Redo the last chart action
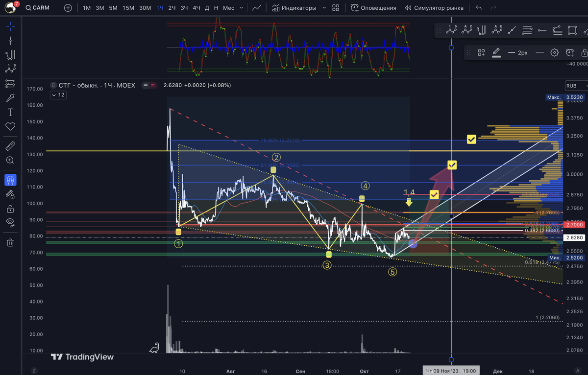 492,8
